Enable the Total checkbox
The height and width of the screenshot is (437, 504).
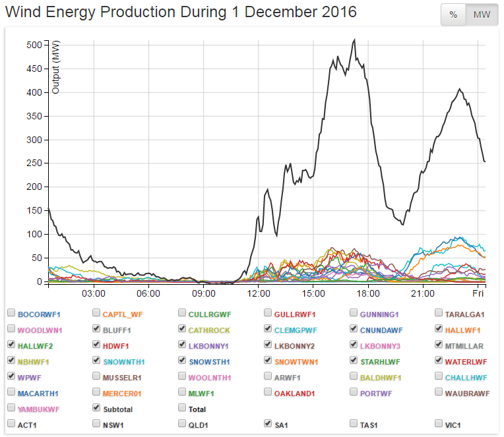coord(183,408)
